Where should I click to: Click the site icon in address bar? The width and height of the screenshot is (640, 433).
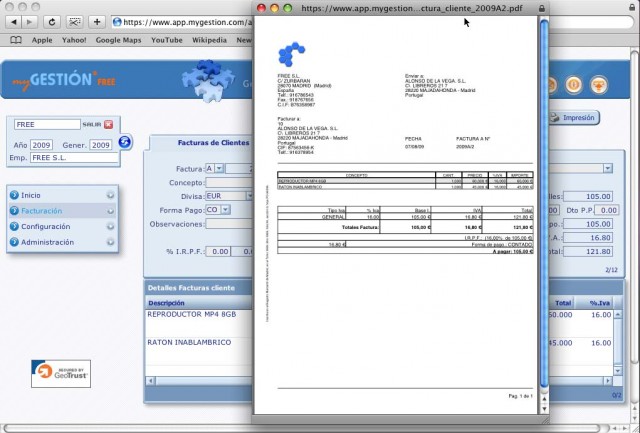pos(117,22)
